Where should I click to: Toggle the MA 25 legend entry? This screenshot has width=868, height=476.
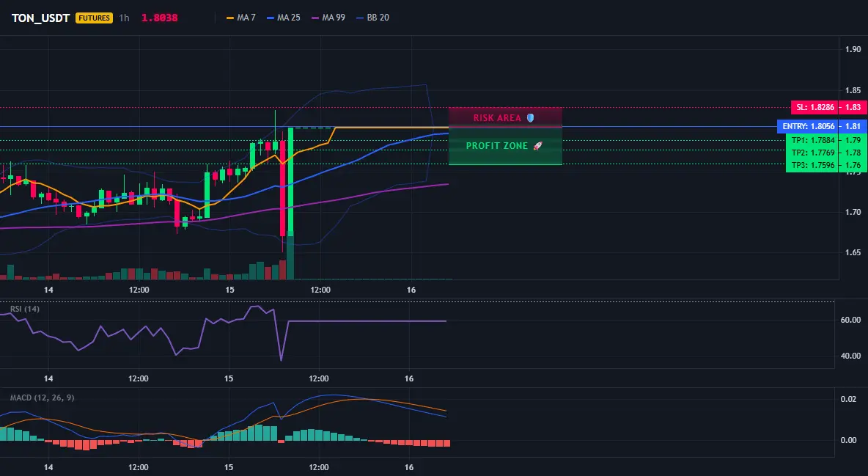click(x=284, y=18)
